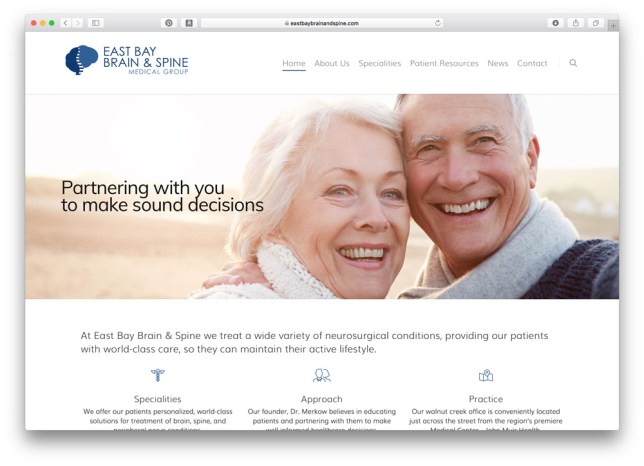
Task: Click the Home navigation tab
Action: (294, 63)
